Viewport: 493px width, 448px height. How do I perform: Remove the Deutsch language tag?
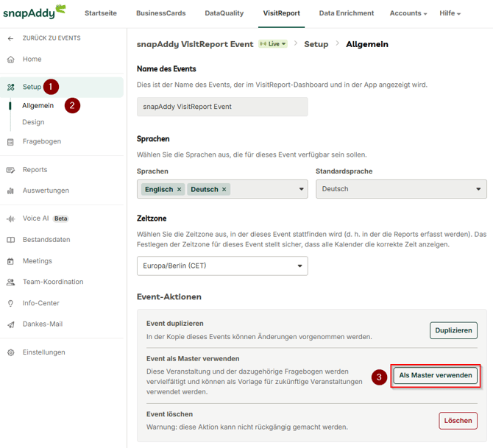[224, 189]
